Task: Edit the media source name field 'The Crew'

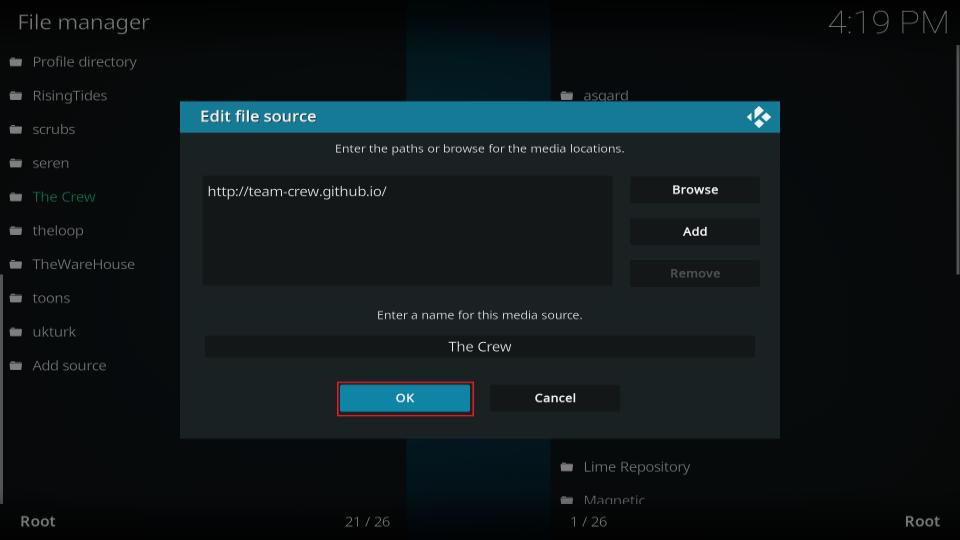Action: (479, 347)
